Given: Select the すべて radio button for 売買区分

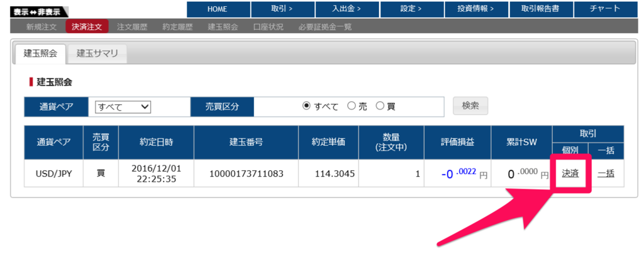Looking at the screenshot, I should tap(306, 107).
